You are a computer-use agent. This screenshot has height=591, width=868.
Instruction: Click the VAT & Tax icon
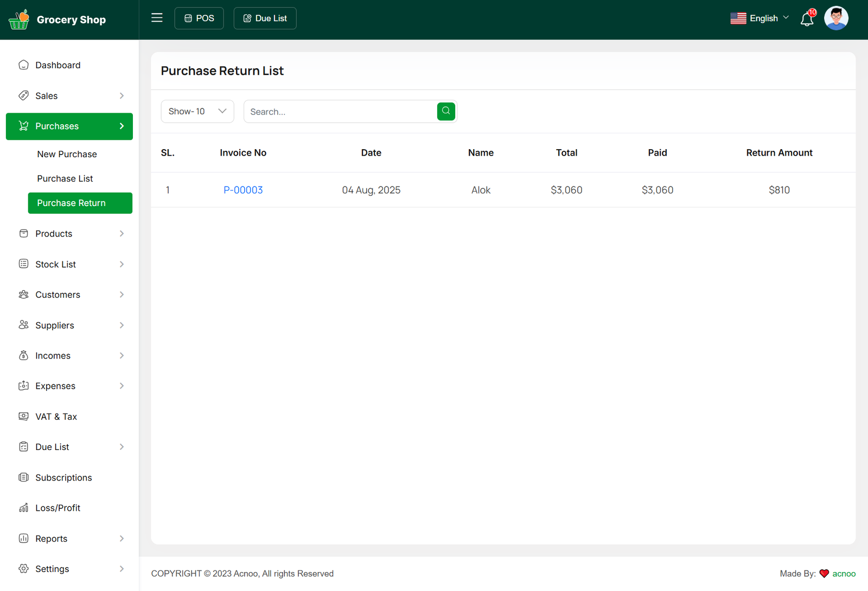point(23,416)
